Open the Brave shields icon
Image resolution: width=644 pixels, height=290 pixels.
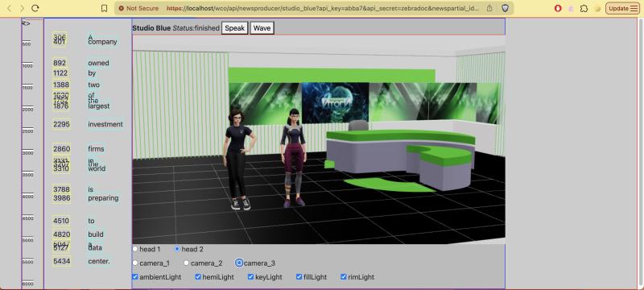506,8
